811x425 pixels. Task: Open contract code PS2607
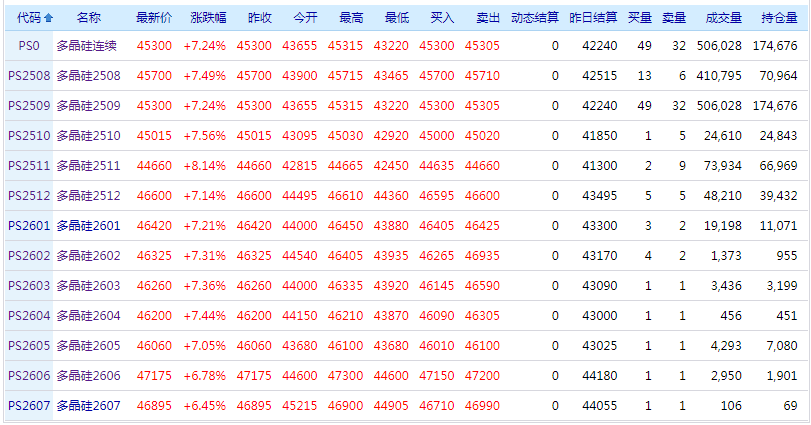pyautogui.click(x=29, y=405)
